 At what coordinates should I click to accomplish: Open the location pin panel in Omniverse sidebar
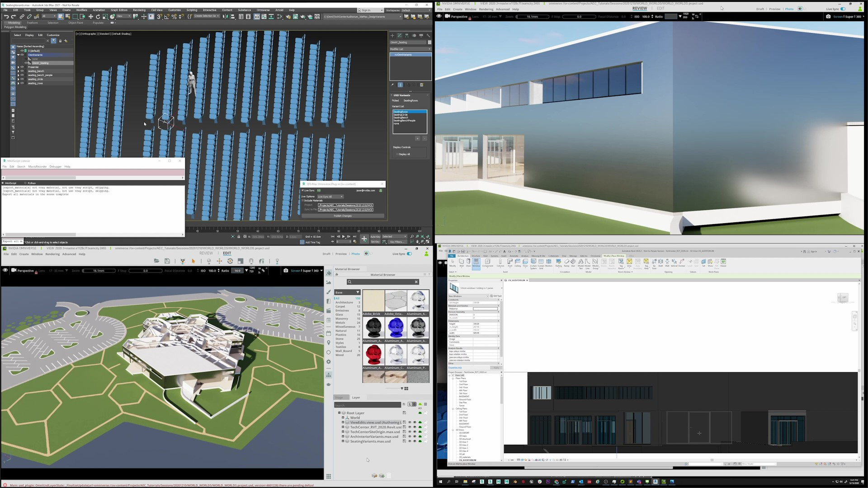(x=329, y=343)
